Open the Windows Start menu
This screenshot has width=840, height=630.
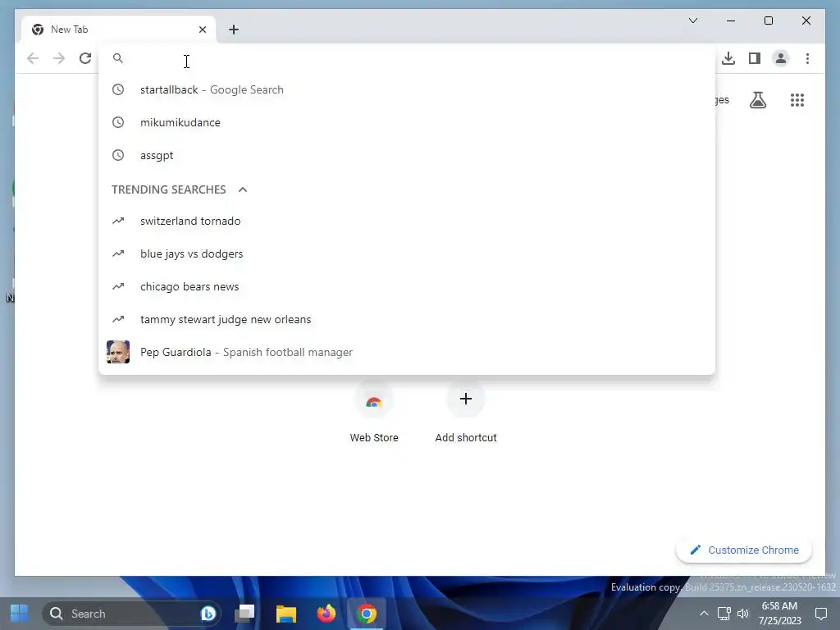20,614
